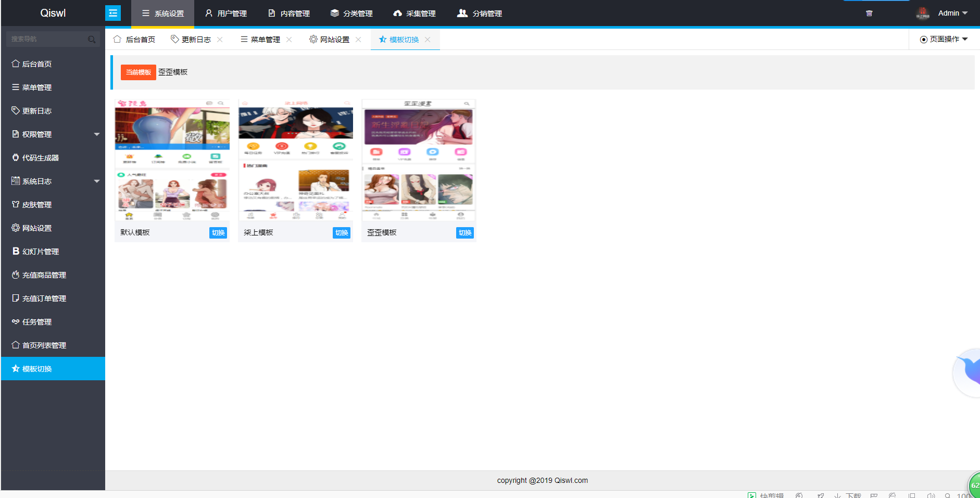Select the 代码生成器 sidebar icon
The width and height of the screenshot is (980, 498).
coord(16,157)
